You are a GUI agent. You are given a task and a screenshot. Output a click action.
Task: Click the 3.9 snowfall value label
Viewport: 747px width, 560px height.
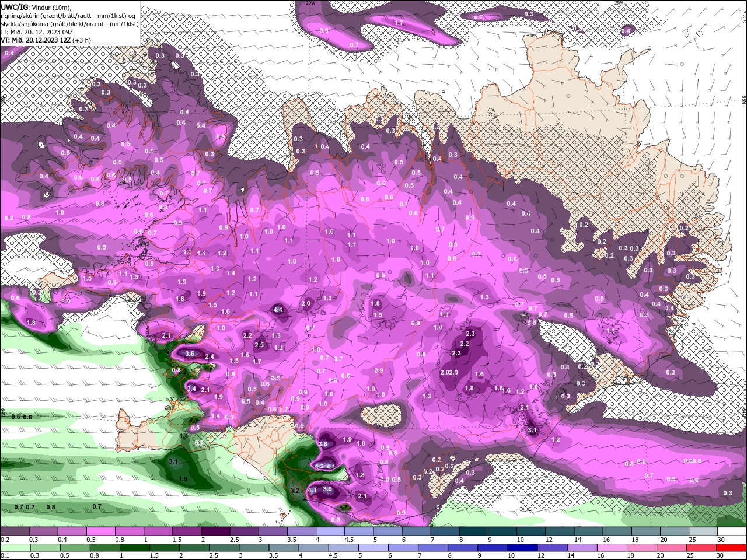coord(327,489)
